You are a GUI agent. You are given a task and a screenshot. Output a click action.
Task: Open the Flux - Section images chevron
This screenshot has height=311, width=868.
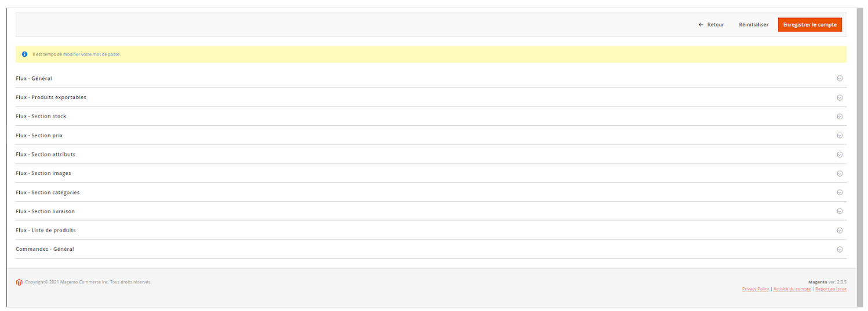pos(839,174)
